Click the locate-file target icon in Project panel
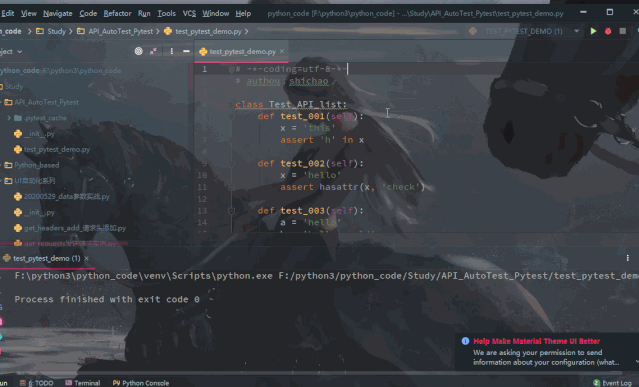 pyautogui.click(x=139, y=51)
